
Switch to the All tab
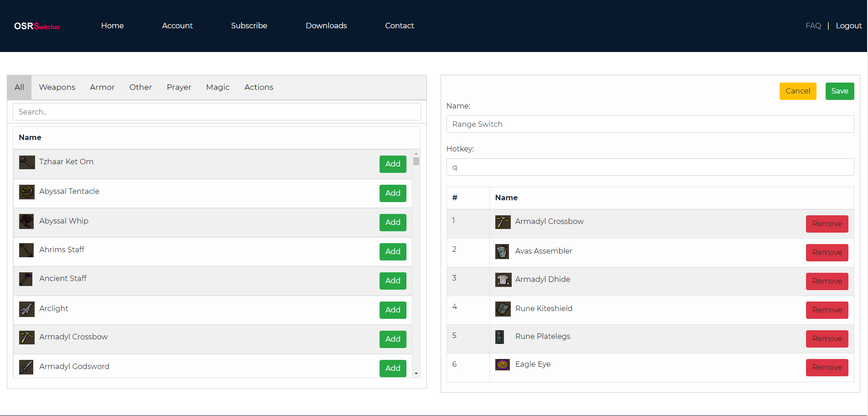[x=19, y=87]
